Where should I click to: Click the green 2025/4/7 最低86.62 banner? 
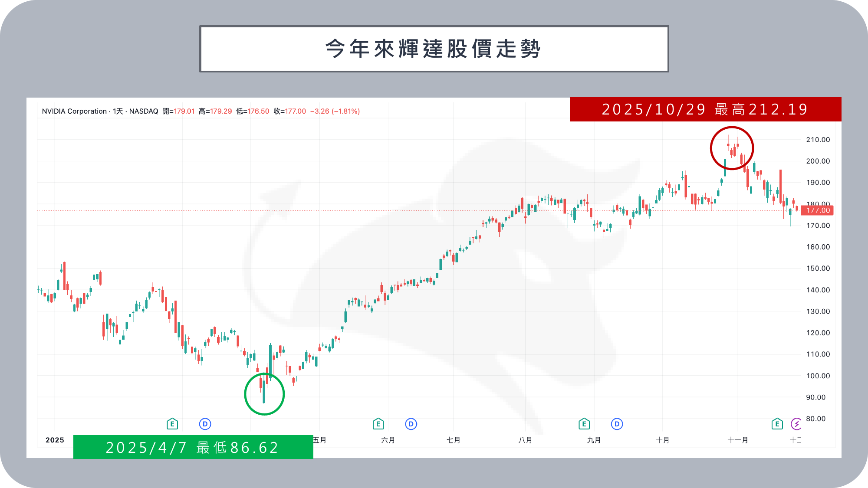pos(193,447)
